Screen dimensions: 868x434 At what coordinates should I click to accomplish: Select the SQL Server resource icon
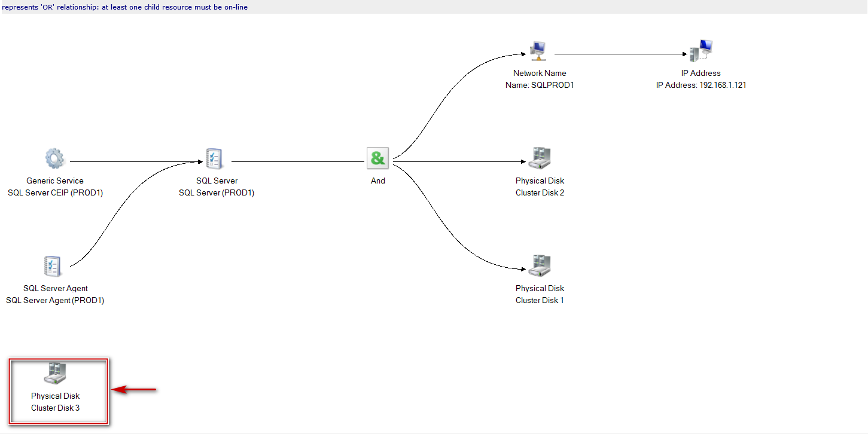tap(215, 158)
